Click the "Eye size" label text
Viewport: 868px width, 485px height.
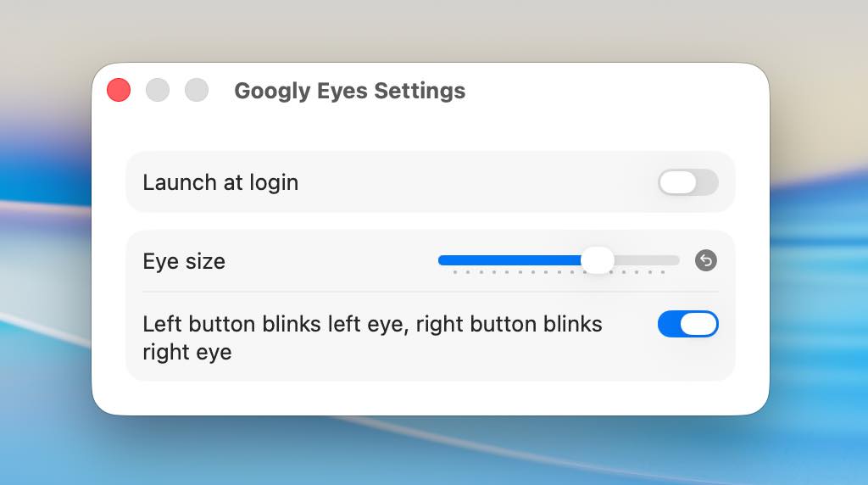[x=184, y=261]
